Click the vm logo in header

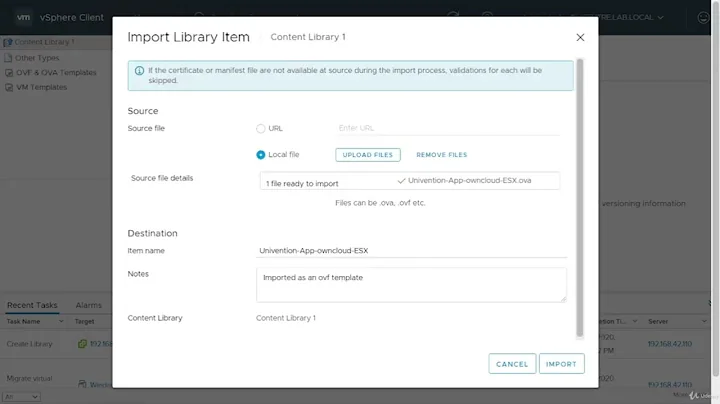coord(23,17)
